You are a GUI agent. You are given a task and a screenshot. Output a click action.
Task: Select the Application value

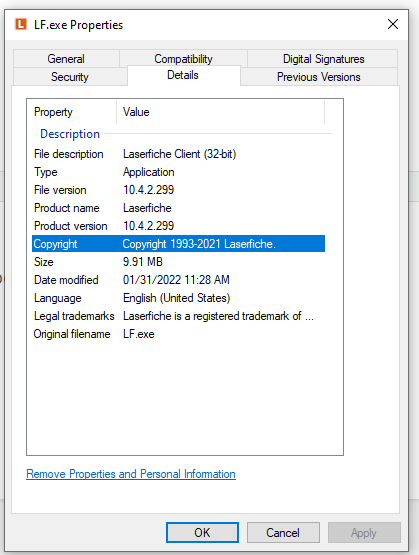coord(149,172)
